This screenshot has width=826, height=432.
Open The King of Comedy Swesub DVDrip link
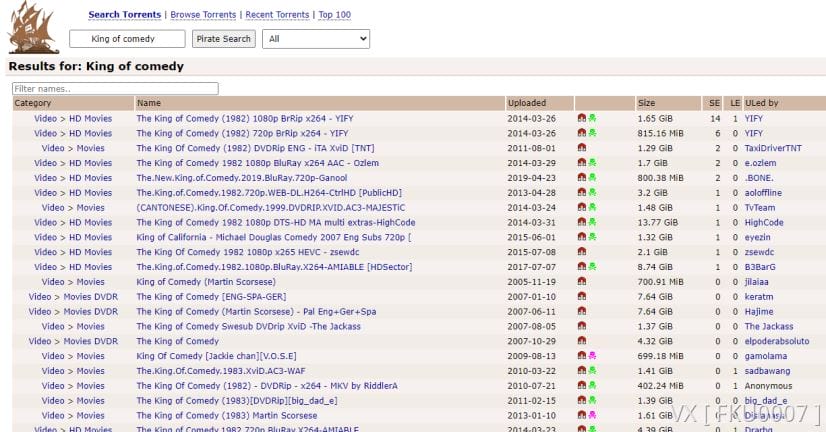[x=249, y=326]
